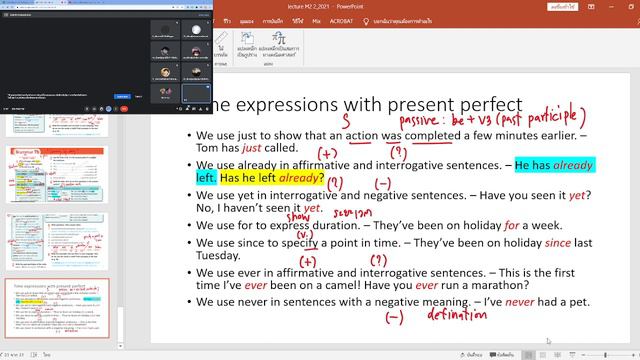Open the people panel icon in Meet
The height and width of the screenshot is (360, 640).
coord(188,109)
